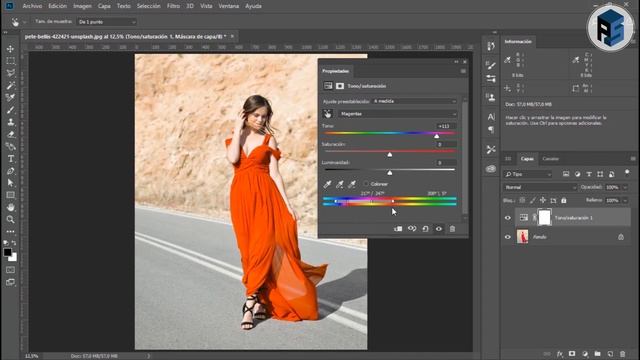Select the Lasso tool

[11, 73]
